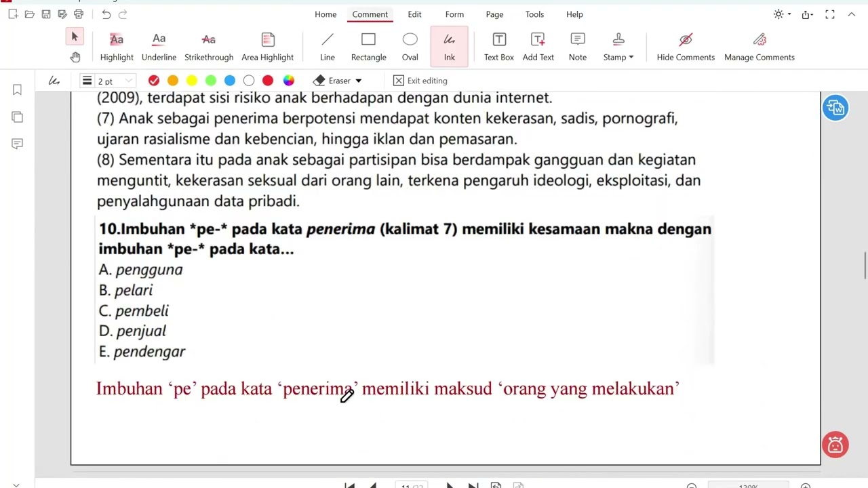The width and height of the screenshot is (868, 488).
Task: Open the share dropdown icon
Action: pos(807,14)
